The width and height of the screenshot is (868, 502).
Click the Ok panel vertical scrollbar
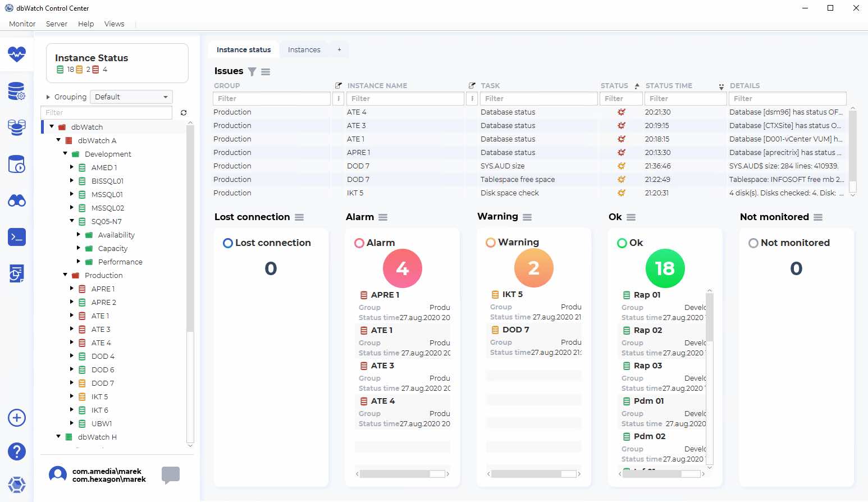pos(710,317)
